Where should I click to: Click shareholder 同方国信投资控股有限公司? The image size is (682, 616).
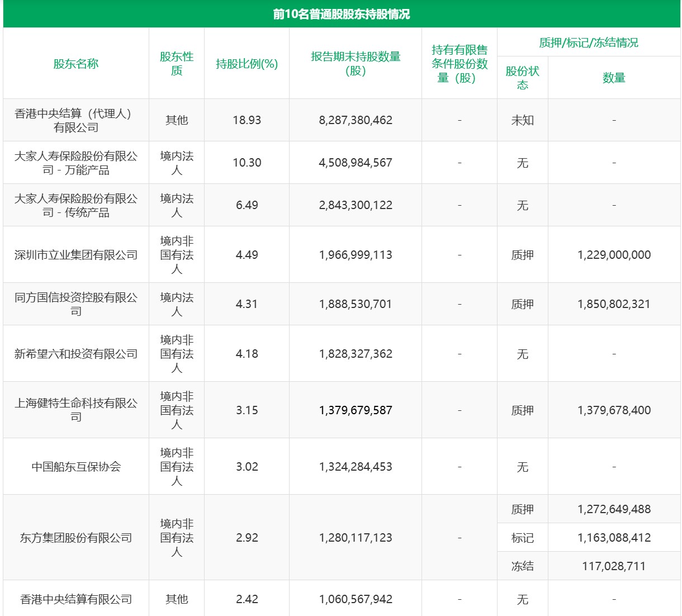76,304
